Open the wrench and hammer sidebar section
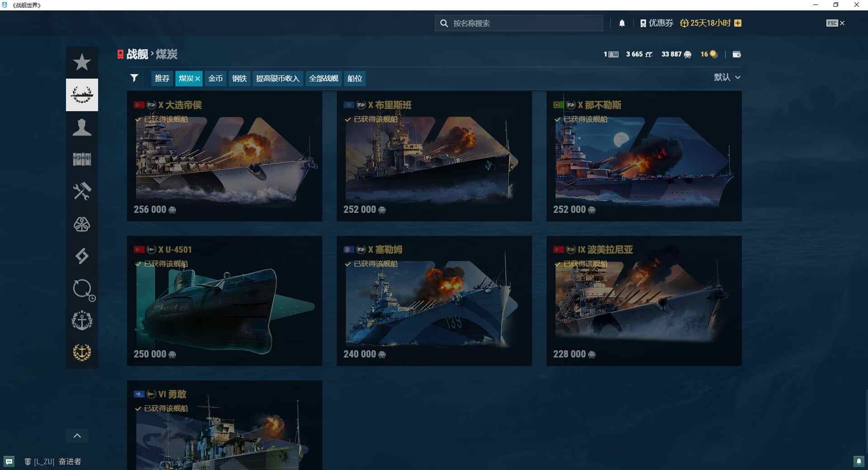Viewport: 868px width, 470px height. pyautogui.click(x=82, y=192)
